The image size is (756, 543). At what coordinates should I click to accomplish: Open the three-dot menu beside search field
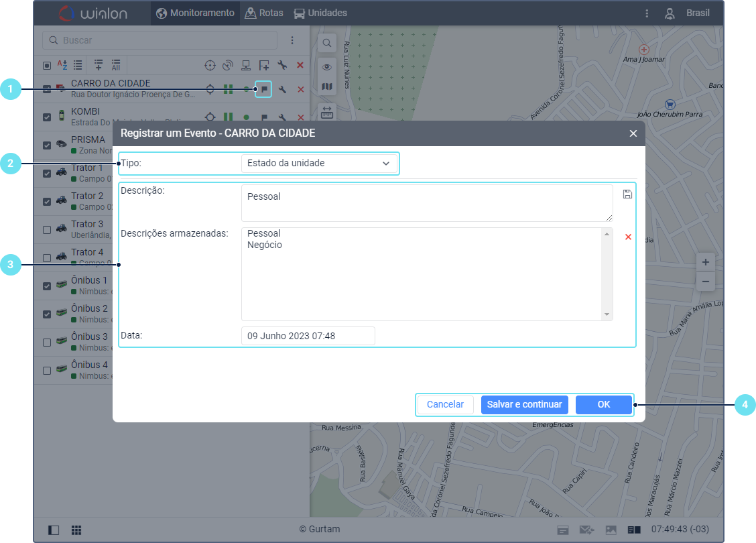point(292,40)
